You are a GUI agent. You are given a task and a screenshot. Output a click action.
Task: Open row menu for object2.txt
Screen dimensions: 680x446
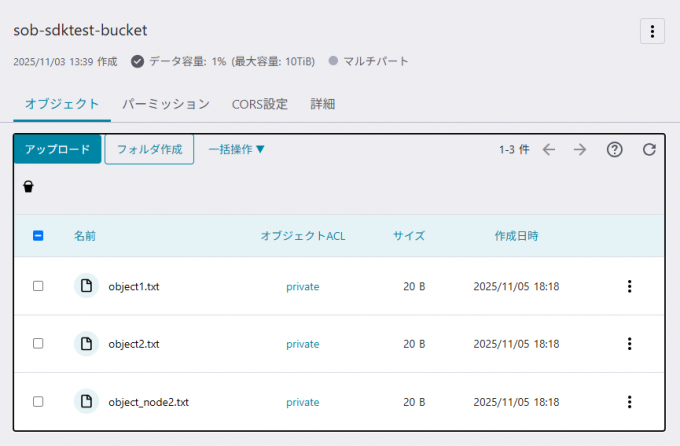(629, 343)
